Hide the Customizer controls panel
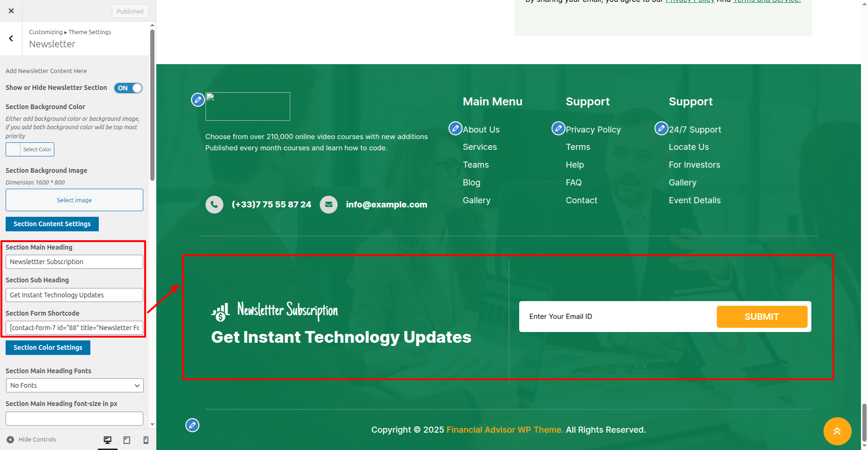 pyautogui.click(x=31, y=440)
